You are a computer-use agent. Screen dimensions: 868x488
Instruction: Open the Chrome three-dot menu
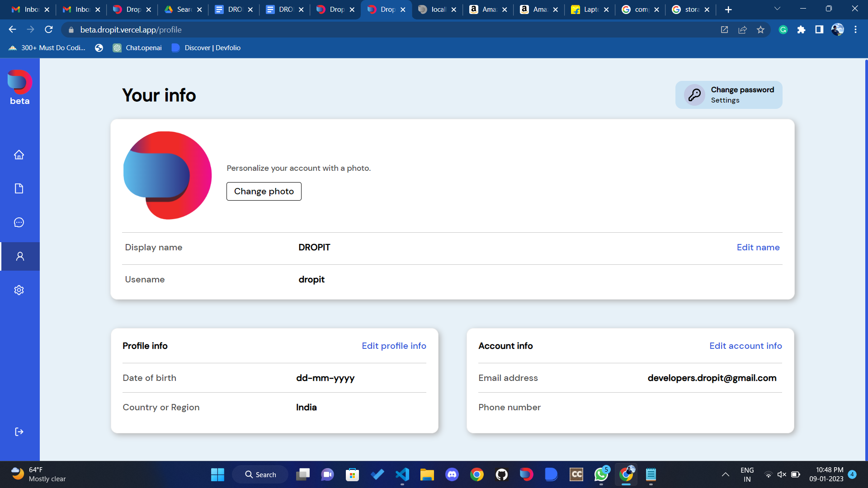tap(855, 30)
